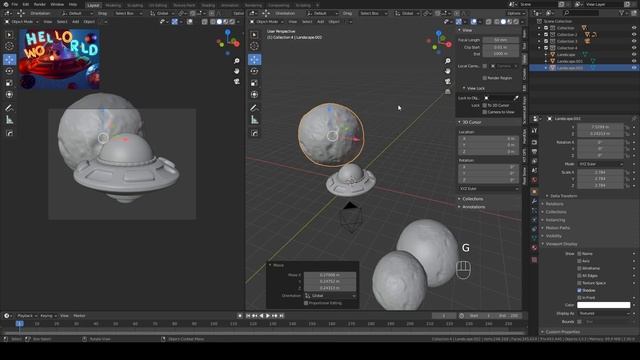This screenshot has width=640, height=360.
Task: Click the HELLO WORLD reference image
Action: pyautogui.click(x=59, y=59)
